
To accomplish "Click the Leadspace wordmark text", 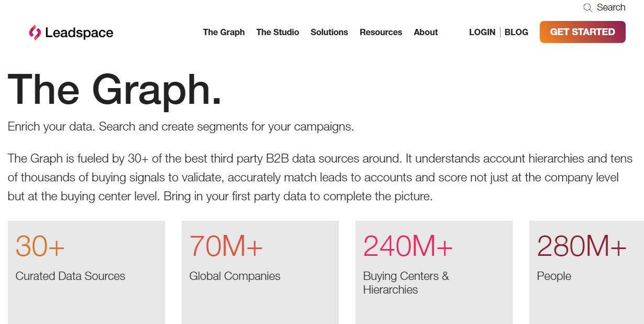I will pyautogui.click(x=79, y=33).
